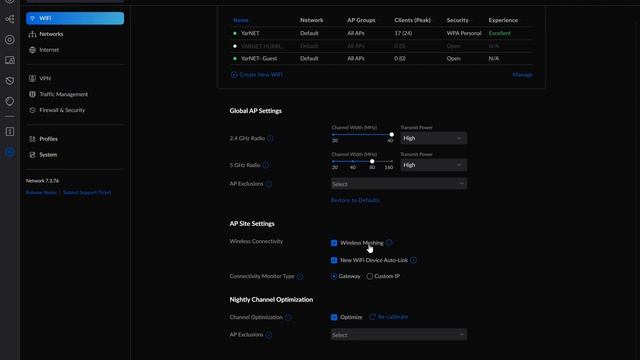The width and height of the screenshot is (640, 360).
Task: Open the shield-shaped Security icon in the rail
Action: (10, 80)
